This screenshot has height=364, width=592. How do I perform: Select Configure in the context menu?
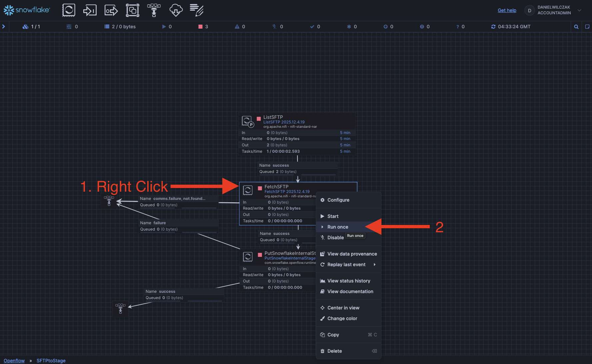(x=338, y=200)
